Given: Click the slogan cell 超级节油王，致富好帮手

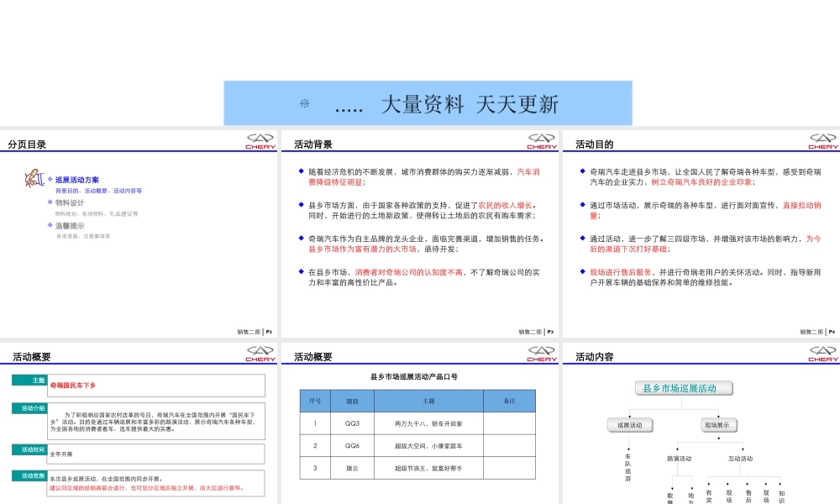Looking at the screenshot, I should tap(428, 468).
